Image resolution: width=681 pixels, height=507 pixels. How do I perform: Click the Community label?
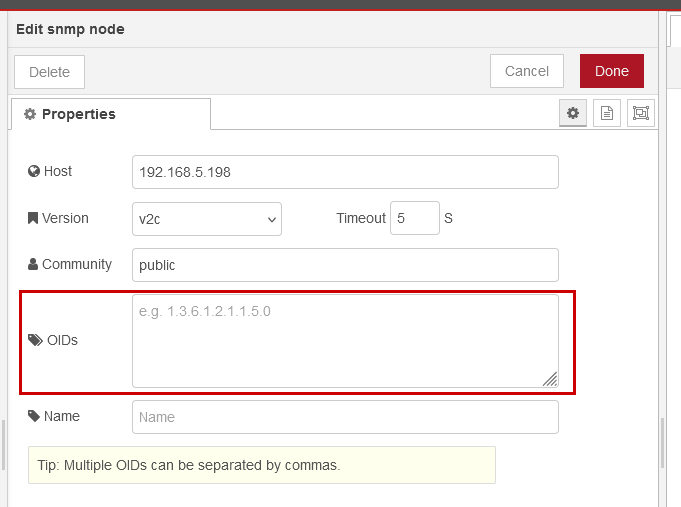point(77,264)
